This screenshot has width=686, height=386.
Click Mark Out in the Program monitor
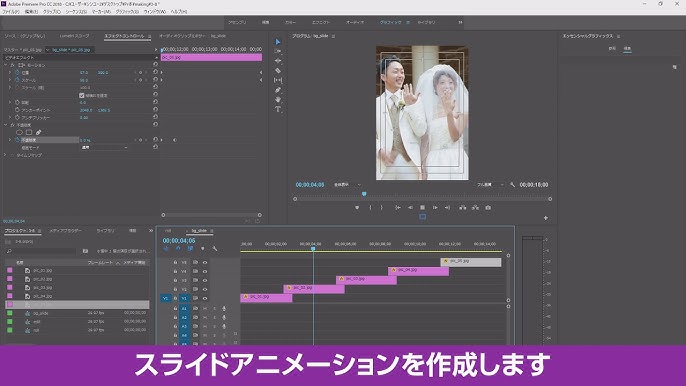382,207
